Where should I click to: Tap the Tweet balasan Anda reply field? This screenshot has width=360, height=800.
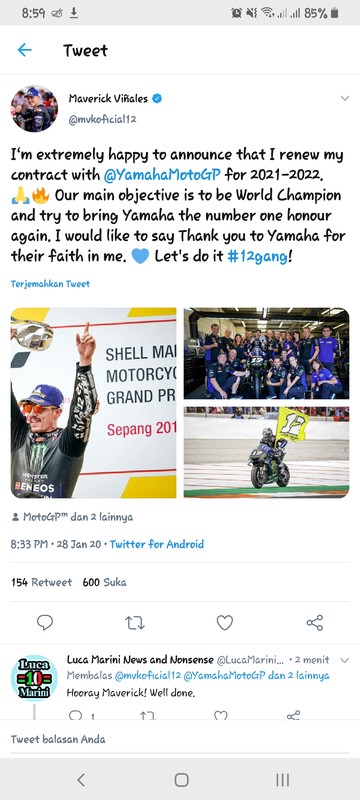click(x=180, y=739)
